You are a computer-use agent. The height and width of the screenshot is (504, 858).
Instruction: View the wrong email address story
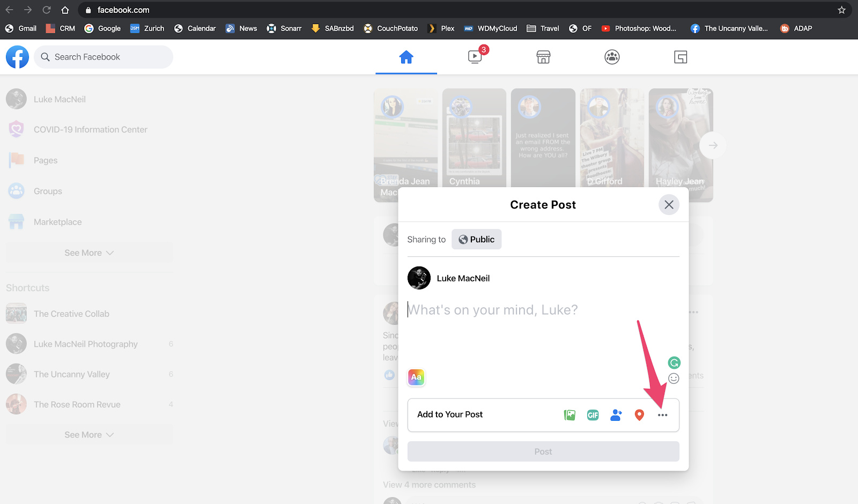543,138
